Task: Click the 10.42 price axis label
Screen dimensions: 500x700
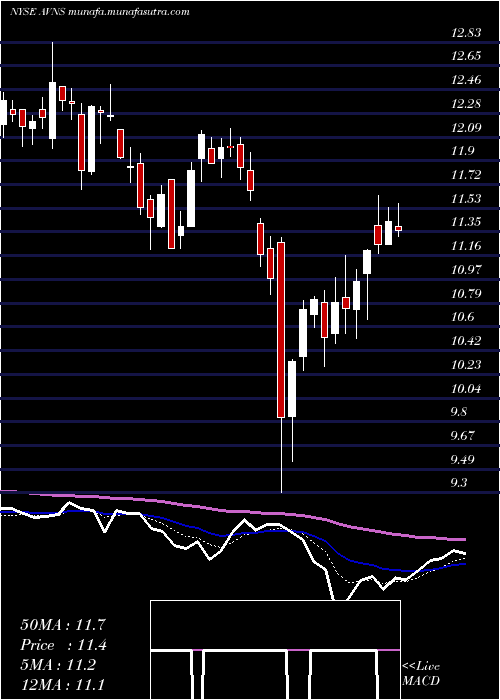Action: pyautogui.click(x=466, y=342)
